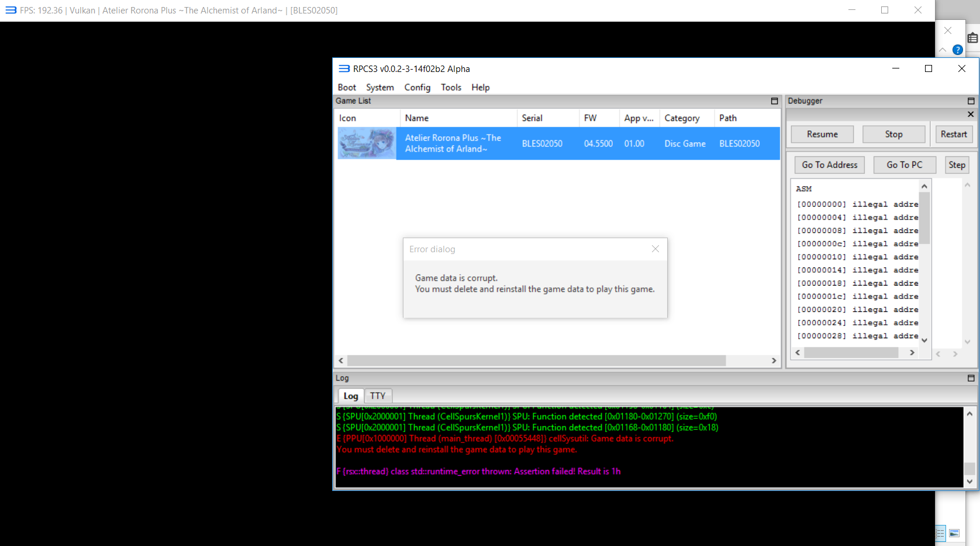Switch to the TTY tab

pos(378,396)
